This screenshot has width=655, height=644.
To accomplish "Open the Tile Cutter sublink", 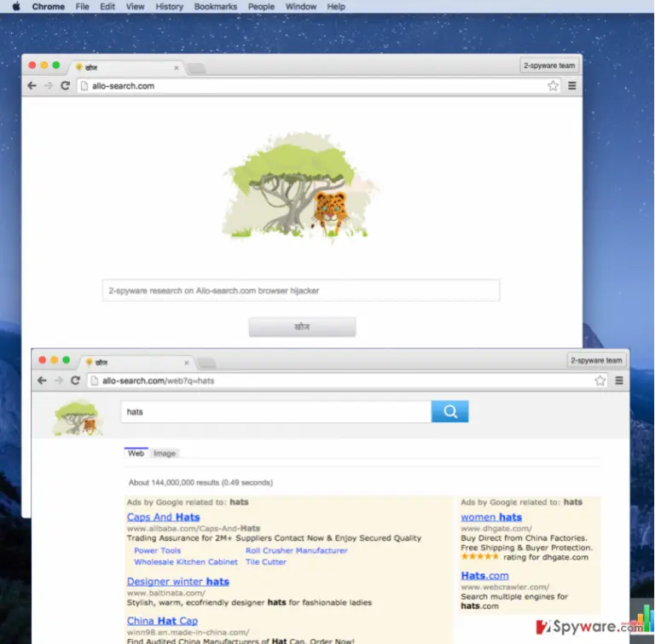I will (266, 561).
